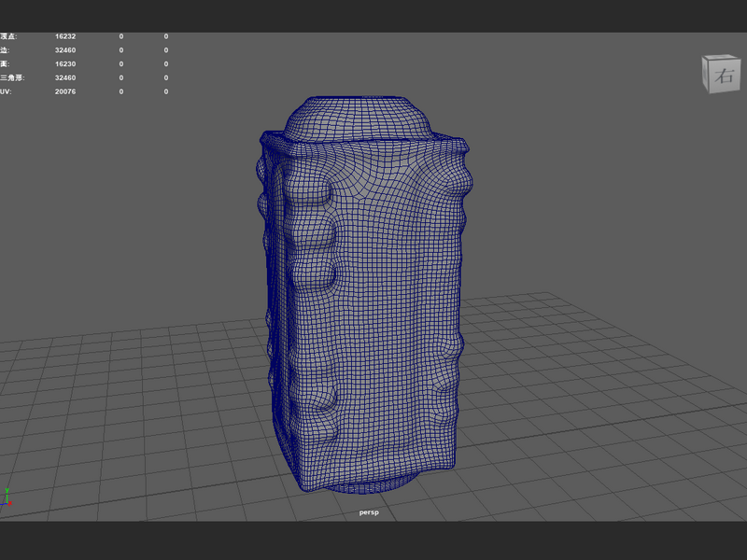
Task: Click the left side face of view cube
Action: (x=706, y=74)
